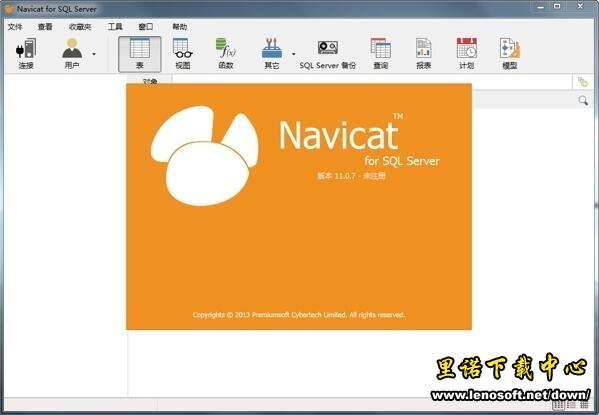
Task: Open the Help (帮助) menu
Action: click(x=180, y=27)
